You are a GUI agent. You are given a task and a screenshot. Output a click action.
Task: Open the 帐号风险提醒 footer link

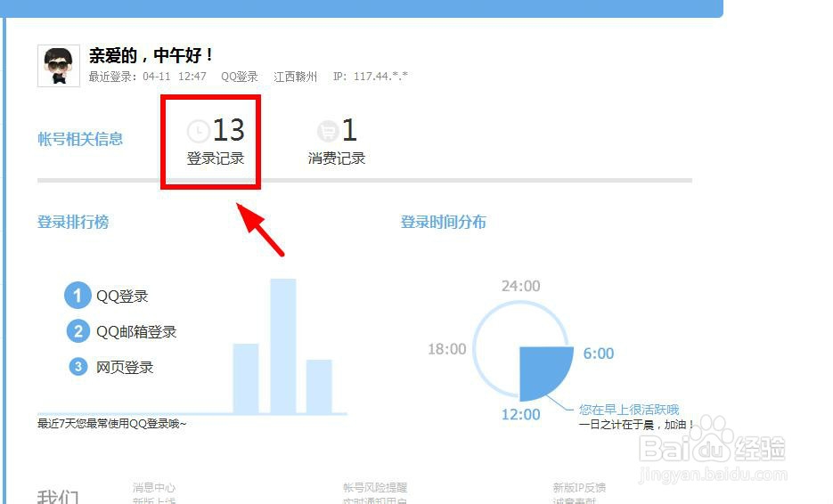click(x=375, y=488)
